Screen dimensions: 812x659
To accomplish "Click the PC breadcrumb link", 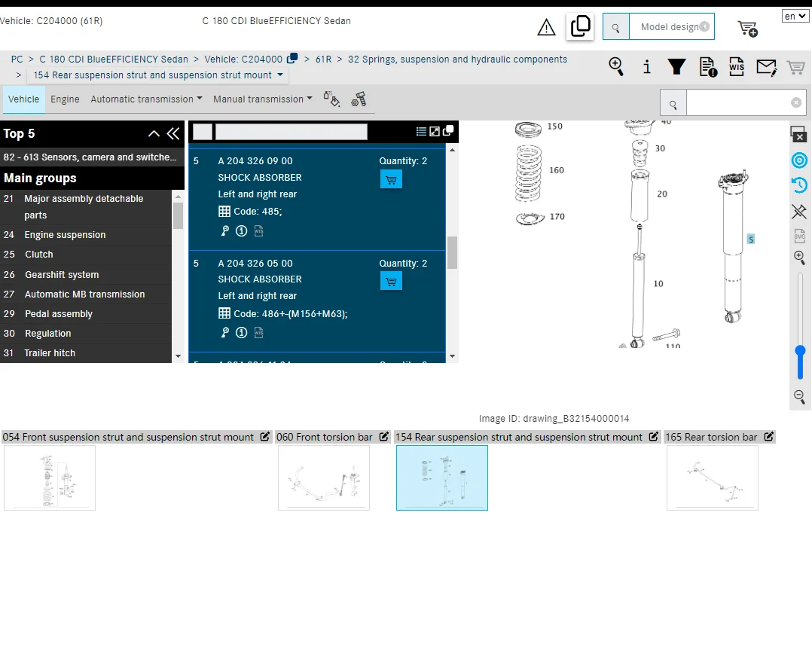I will (x=17, y=59).
